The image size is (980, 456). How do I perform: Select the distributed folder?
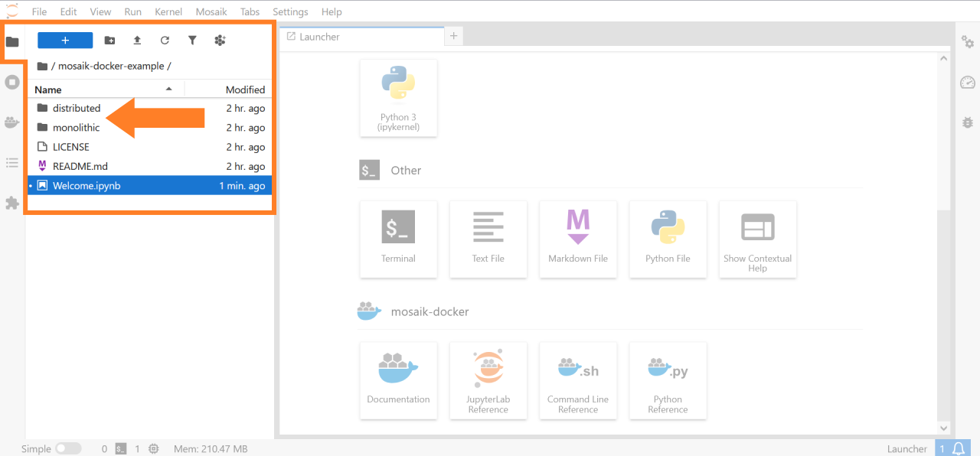tap(150, 109)
